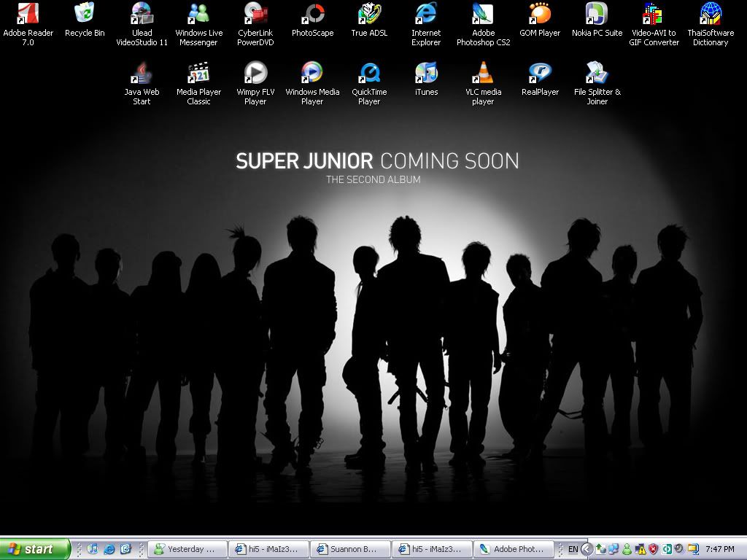Screen dimensions: 747x560
Task: Switch to the Yesterday Messenger taskbar window
Action: tap(187, 549)
